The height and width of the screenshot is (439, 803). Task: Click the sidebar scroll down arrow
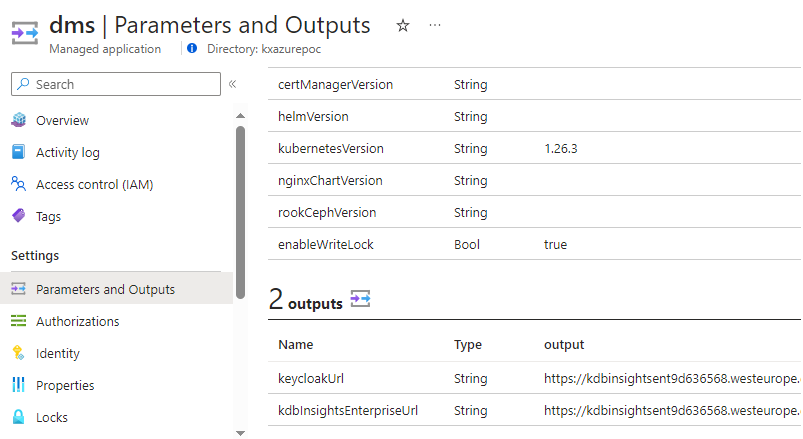(x=240, y=433)
